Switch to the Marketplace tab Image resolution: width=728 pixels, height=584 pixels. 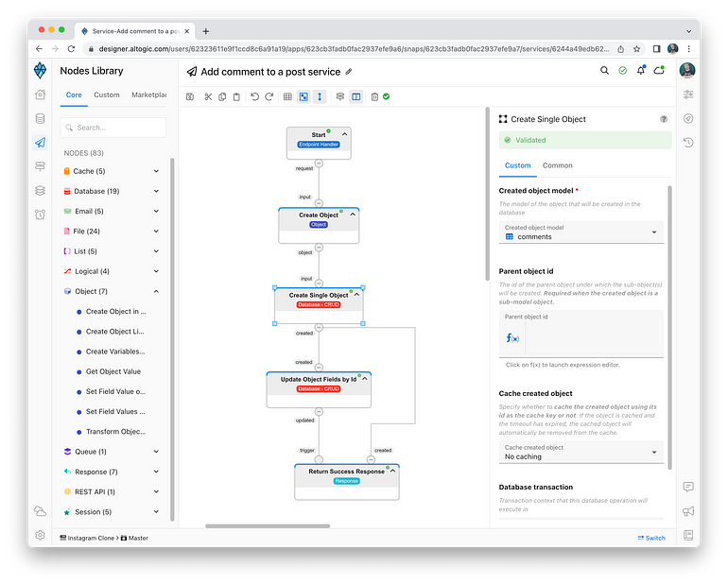[148, 95]
